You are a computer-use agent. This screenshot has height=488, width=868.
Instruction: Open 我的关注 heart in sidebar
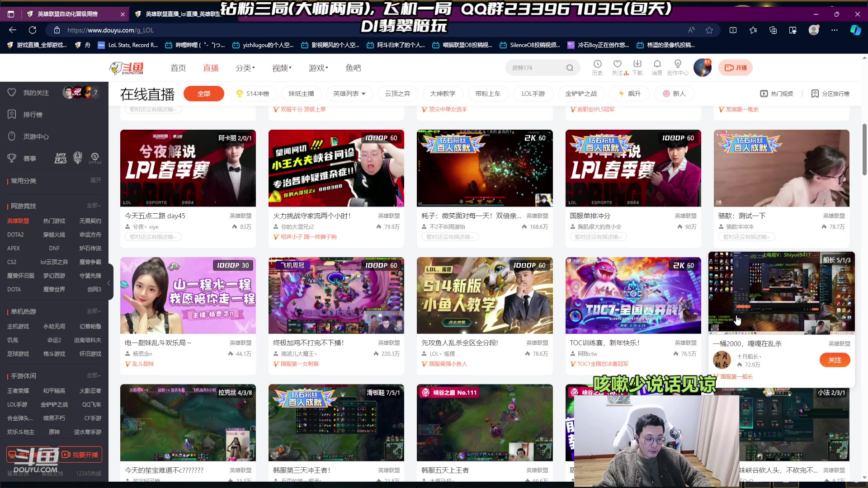pos(12,92)
